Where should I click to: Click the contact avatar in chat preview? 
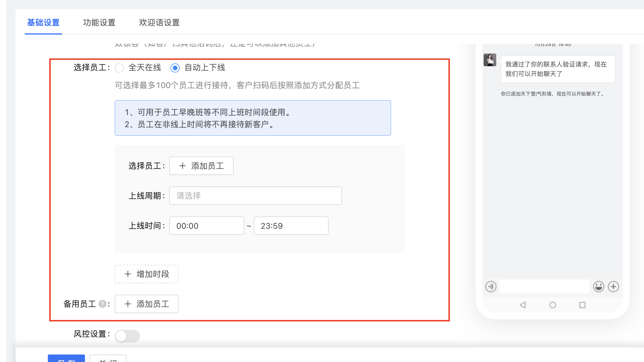pos(490,60)
